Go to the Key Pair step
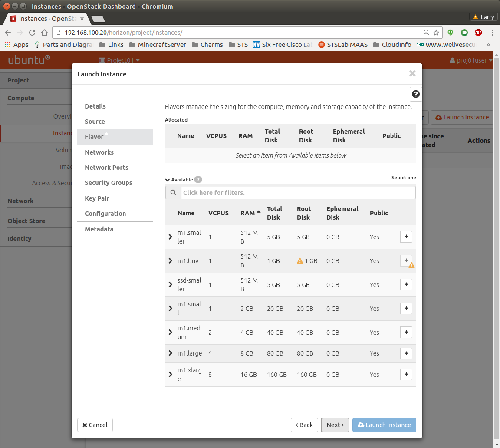 (x=97, y=198)
